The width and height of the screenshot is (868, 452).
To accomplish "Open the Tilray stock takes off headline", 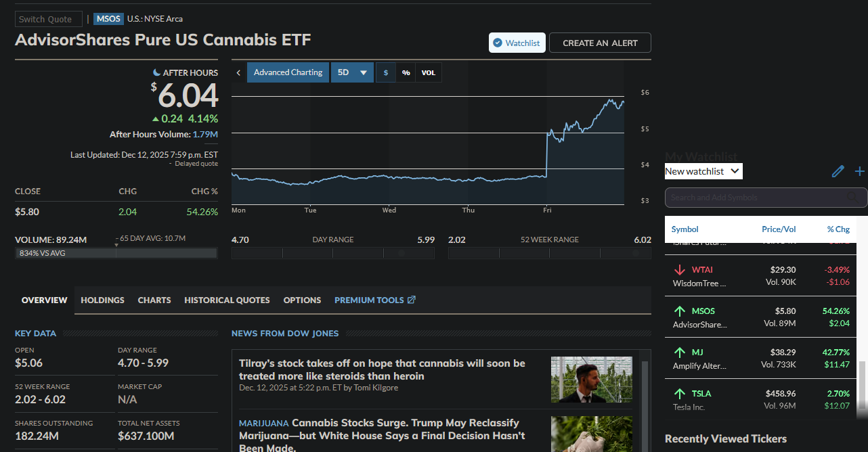I will 382,369.
